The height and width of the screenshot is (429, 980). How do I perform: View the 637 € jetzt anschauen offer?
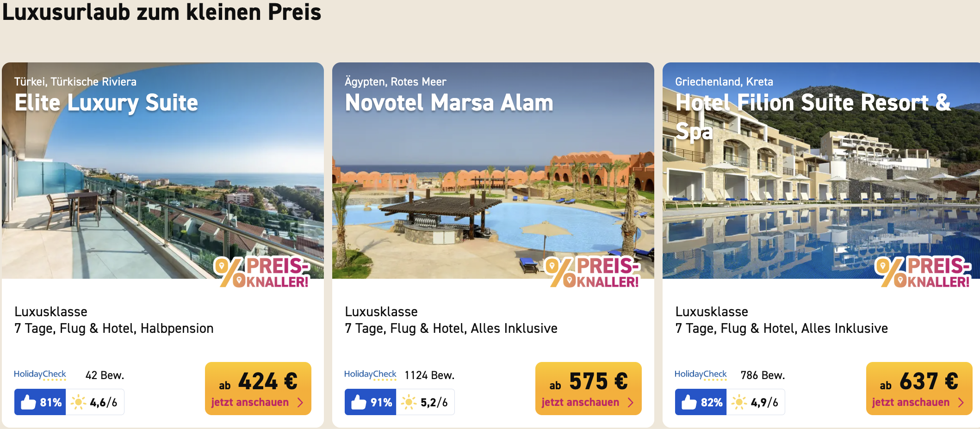(x=919, y=388)
